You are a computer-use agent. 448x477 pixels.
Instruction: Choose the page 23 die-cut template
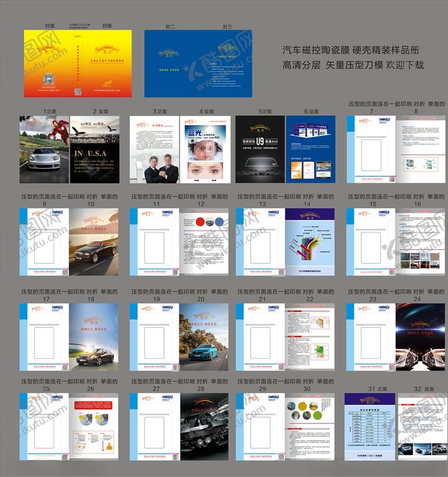(371, 337)
